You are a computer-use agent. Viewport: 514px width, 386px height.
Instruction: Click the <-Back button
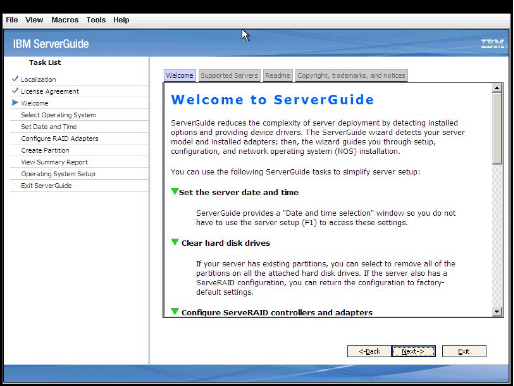coord(369,351)
